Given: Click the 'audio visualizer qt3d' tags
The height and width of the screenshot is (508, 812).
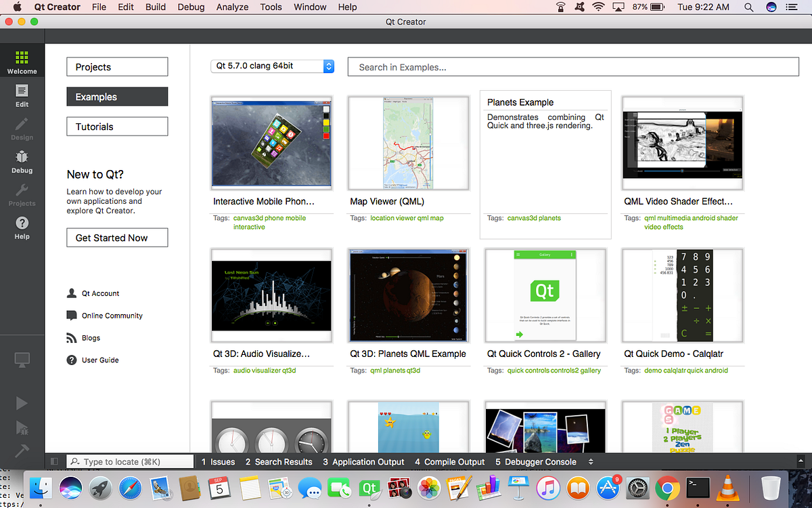Looking at the screenshot, I should coord(265,371).
